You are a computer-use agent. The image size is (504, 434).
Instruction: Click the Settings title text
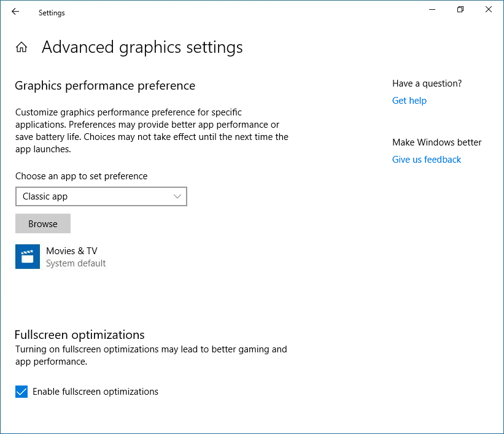(x=52, y=13)
